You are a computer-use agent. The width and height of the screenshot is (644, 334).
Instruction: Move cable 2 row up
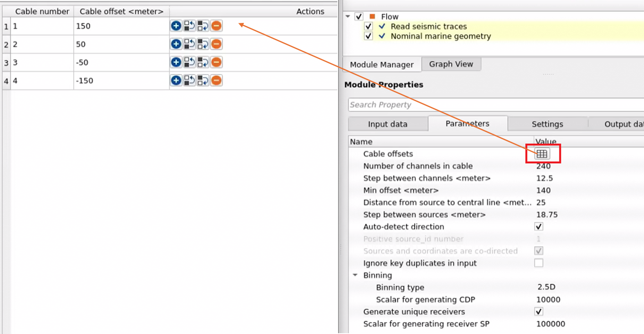coord(189,44)
